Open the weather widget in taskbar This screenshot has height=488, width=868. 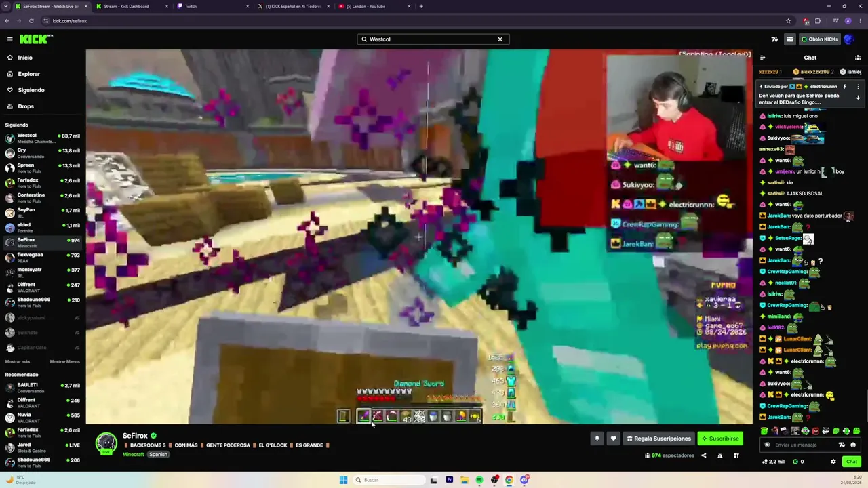pyautogui.click(x=20, y=480)
